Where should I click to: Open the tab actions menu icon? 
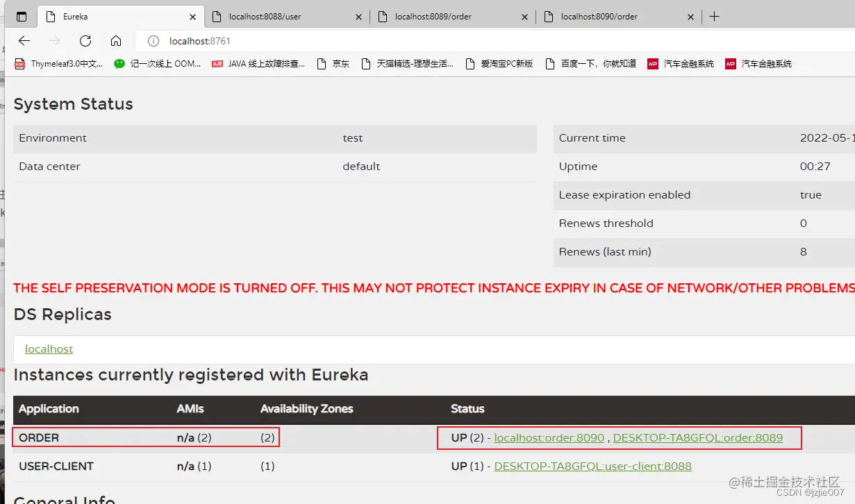tap(22, 16)
